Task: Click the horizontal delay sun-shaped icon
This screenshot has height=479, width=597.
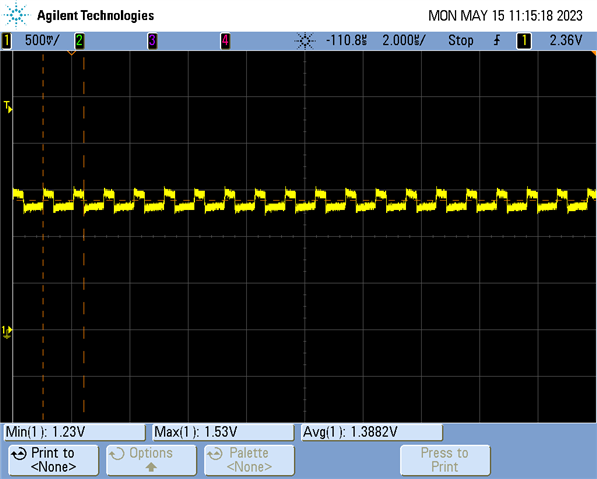Action: (305, 40)
